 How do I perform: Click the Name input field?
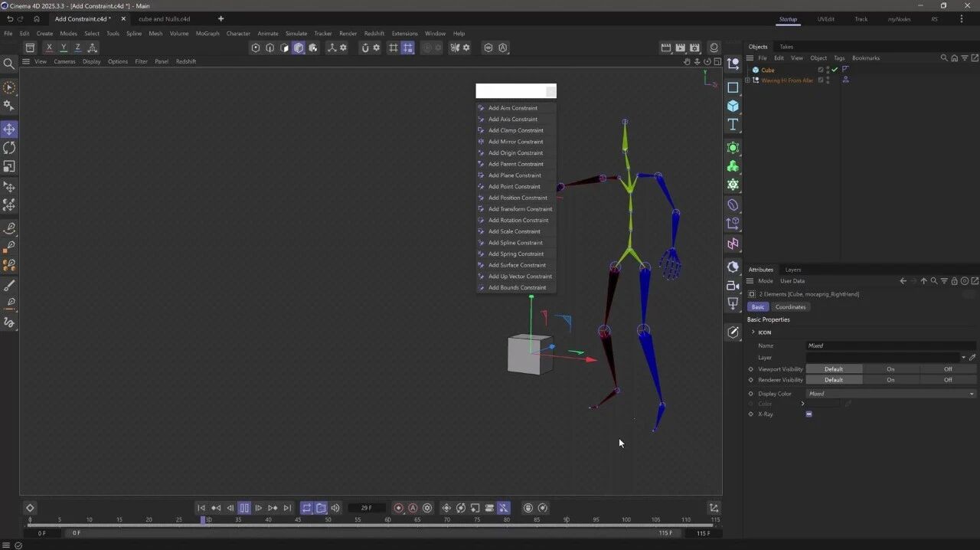point(891,345)
